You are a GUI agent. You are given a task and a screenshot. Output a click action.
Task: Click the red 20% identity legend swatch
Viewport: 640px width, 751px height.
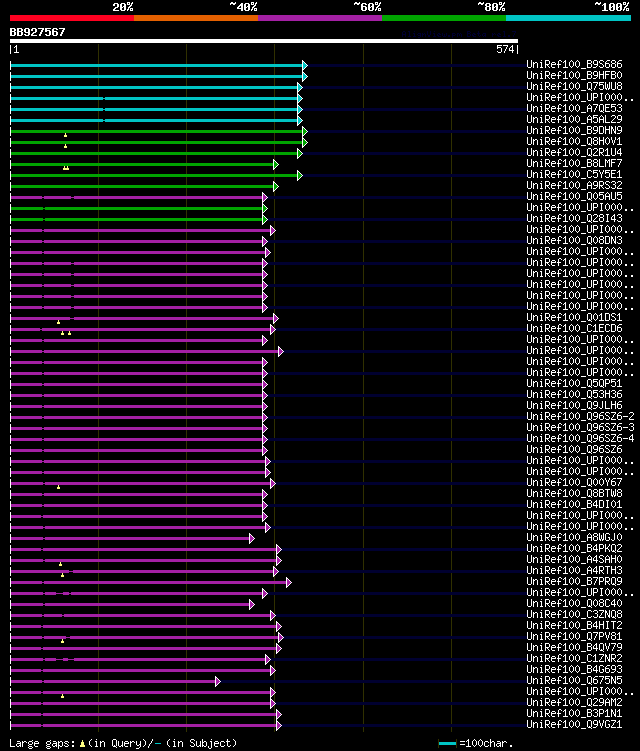72,18
